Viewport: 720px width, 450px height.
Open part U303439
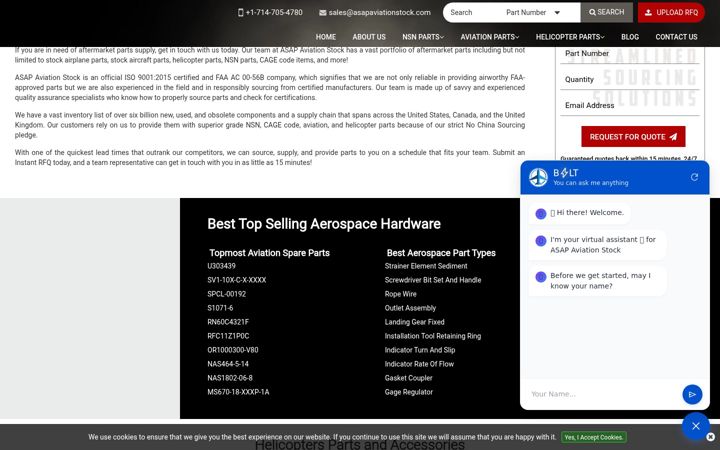221,266
